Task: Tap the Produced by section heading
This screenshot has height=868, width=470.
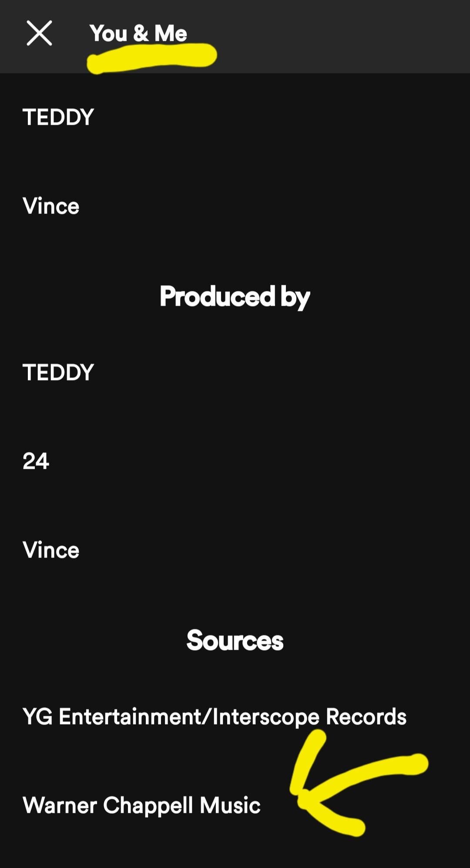Action: click(x=235, y=297)
